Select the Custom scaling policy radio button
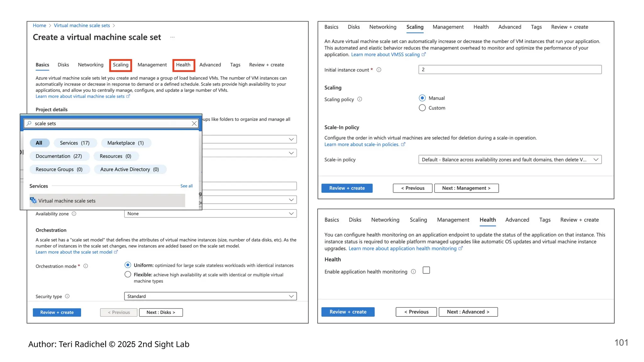Image resolution: width=644 pixels, height=362 pixels. click(422, 108)
